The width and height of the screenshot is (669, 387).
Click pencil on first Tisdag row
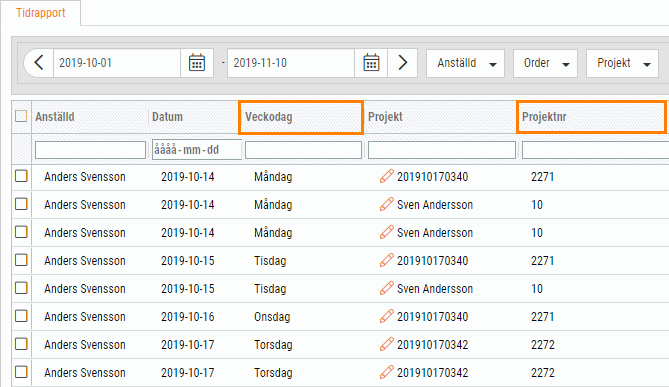[387, 260]
